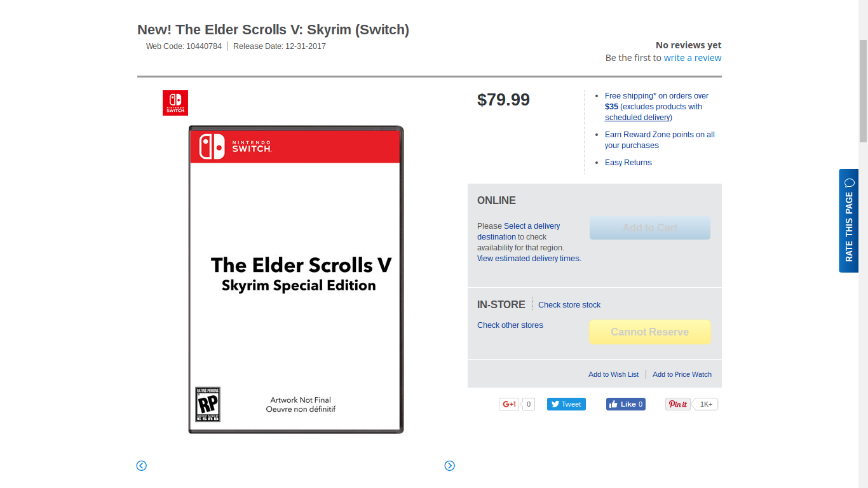Add product to Wish List
The height and width of the screenshot is (488, 868).
pos(613,374)
